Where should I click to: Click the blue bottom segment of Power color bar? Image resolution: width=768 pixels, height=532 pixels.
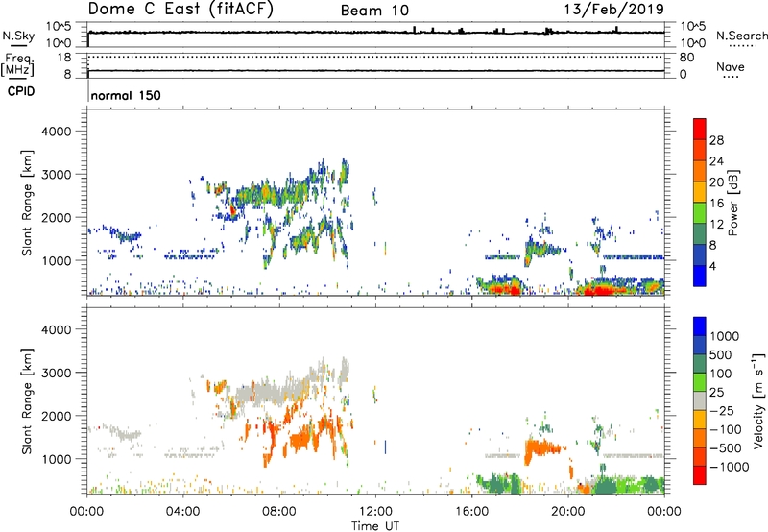[x=700, y=276]
